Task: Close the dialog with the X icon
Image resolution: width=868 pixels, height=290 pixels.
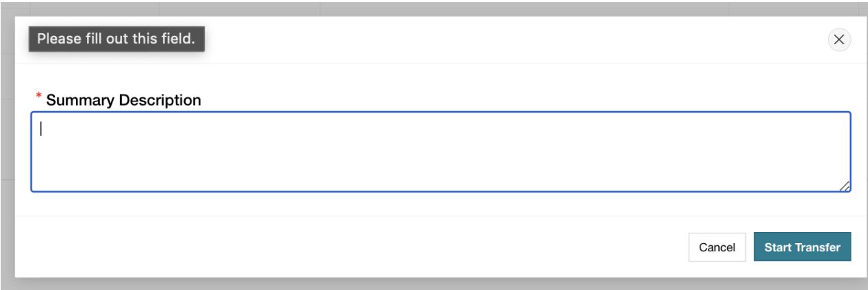Action: pos(838,40)
